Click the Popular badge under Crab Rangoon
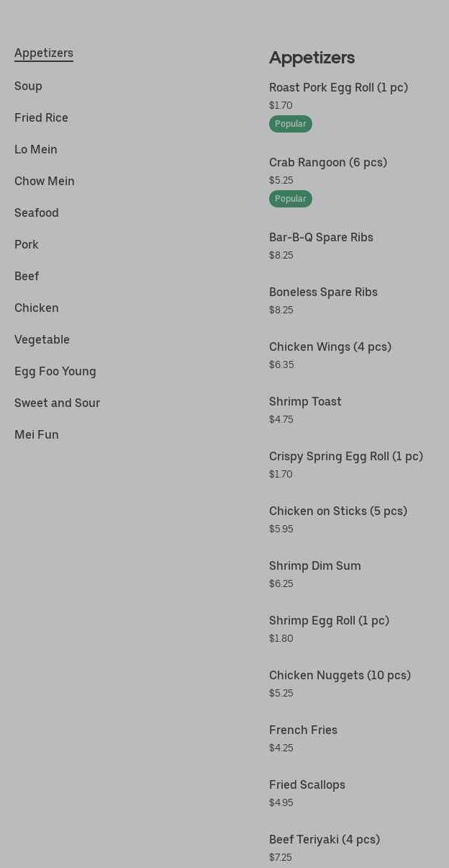 (x=291, y=199)
